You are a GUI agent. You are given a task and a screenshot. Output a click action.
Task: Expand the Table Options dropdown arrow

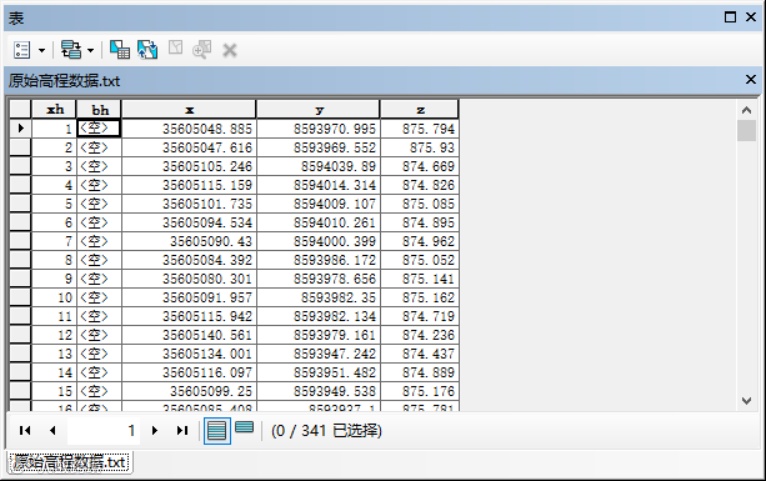click(42, 50)
